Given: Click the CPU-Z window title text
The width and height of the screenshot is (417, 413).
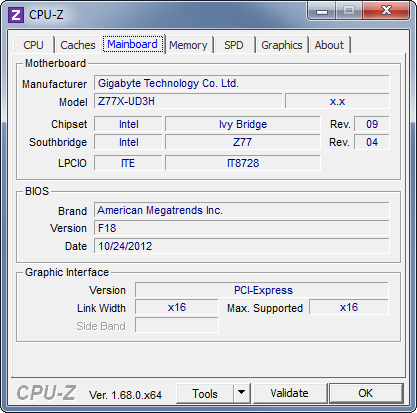Looking at the screenshot, I should click(46, 15).
